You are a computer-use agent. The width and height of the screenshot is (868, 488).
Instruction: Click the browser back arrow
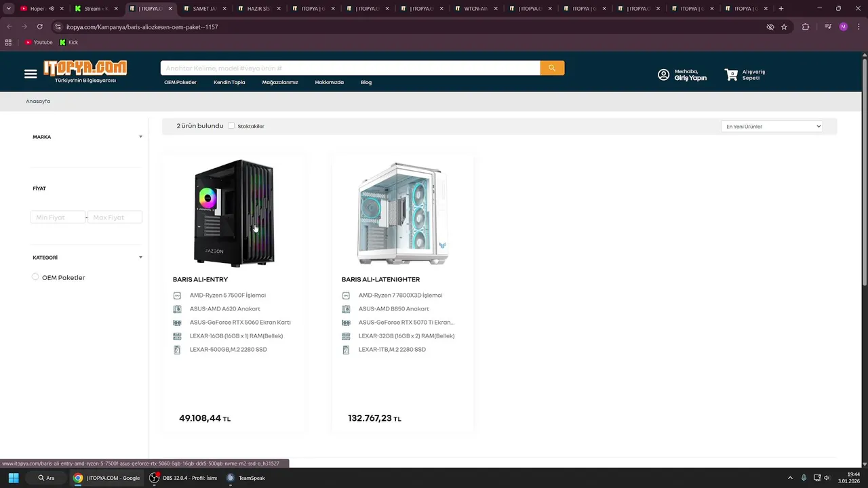pos(9,26)
